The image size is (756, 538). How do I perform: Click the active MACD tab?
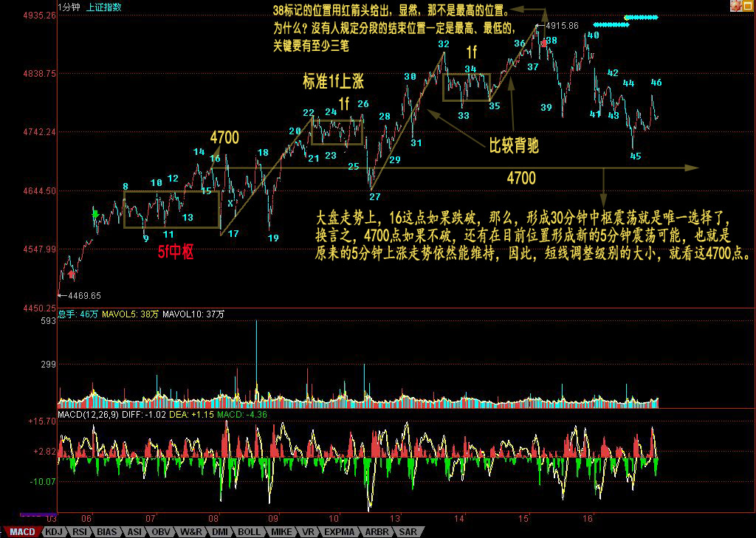[21, 531]
